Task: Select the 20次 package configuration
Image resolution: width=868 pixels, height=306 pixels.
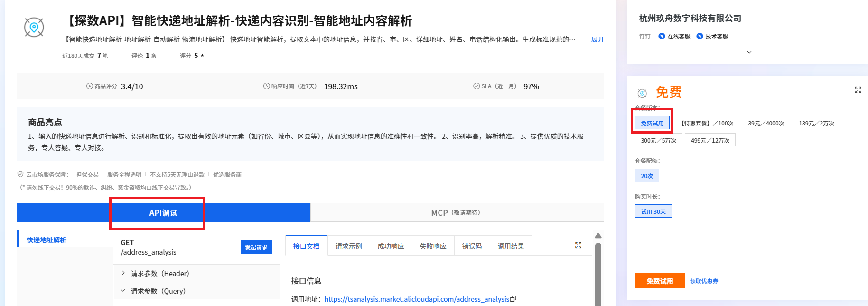Action: pyautogui.click(x=647, y=176)
